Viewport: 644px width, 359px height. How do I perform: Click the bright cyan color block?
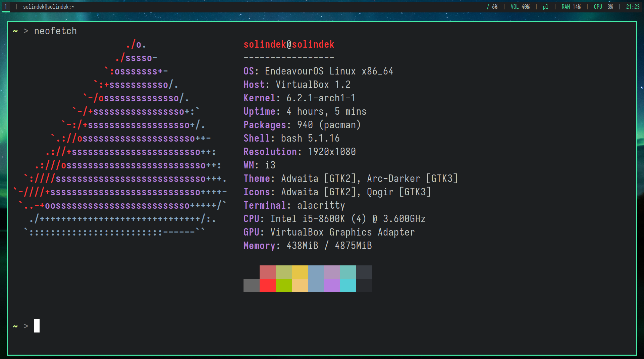click(x=348, y=286)
